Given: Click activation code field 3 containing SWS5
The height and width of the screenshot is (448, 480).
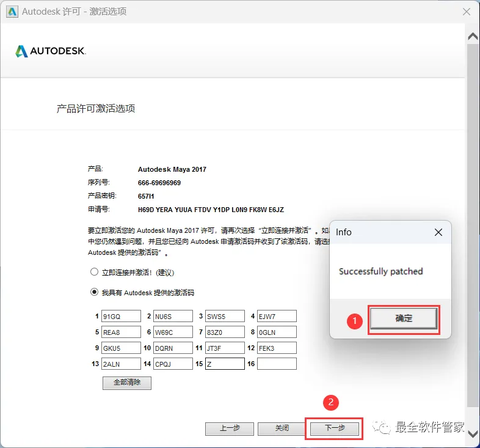Looking at the screenshot, I should pos(225,316).
